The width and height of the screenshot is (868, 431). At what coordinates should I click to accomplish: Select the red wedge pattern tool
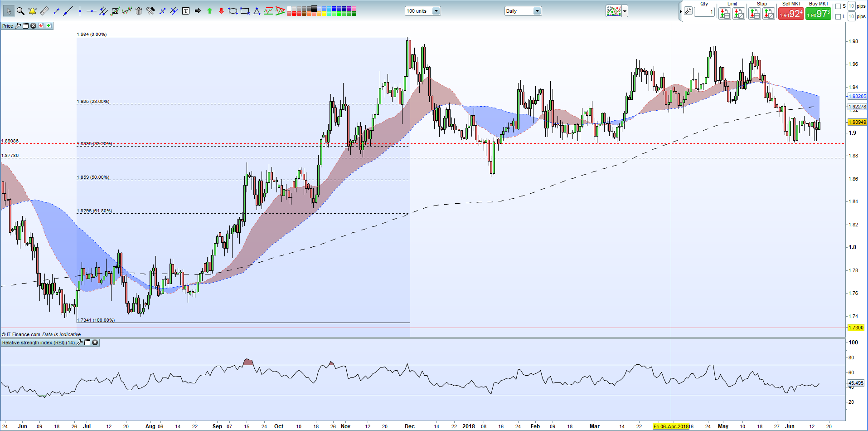tap(280, 11)
